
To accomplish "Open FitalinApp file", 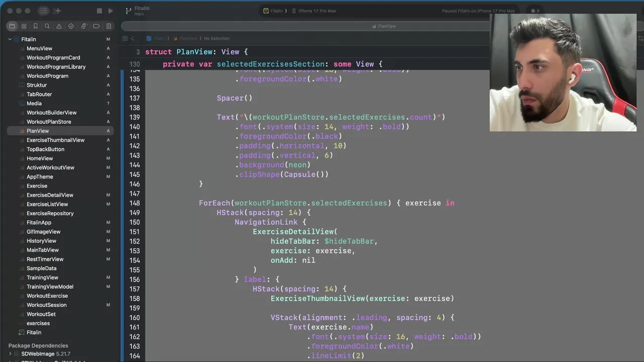I will tap(39, 222).
